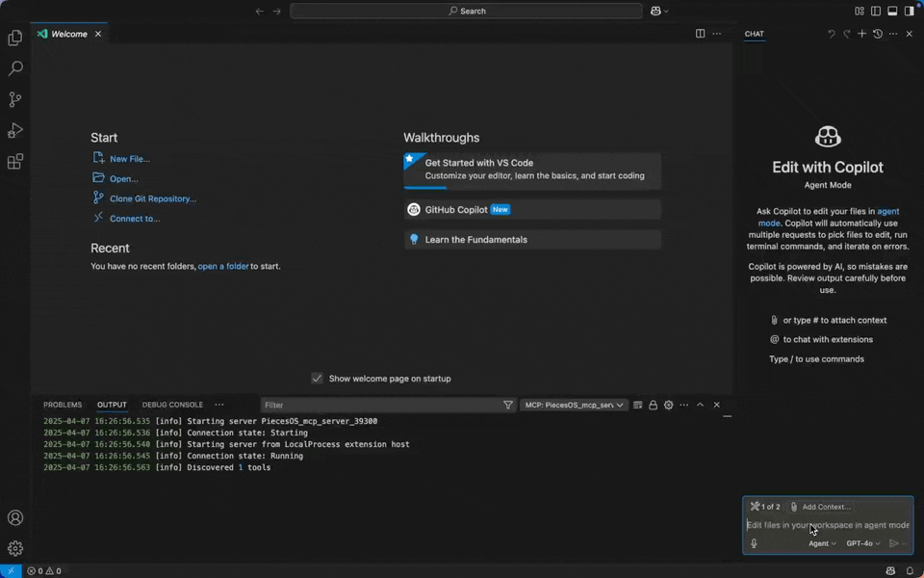Open notifications bell in status bar
Viewport: 924px width, 578px height.
[x=910, y=570]
